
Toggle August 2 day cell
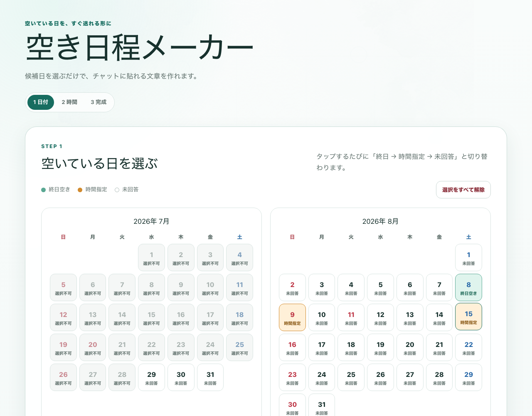(x=292, y=287)
